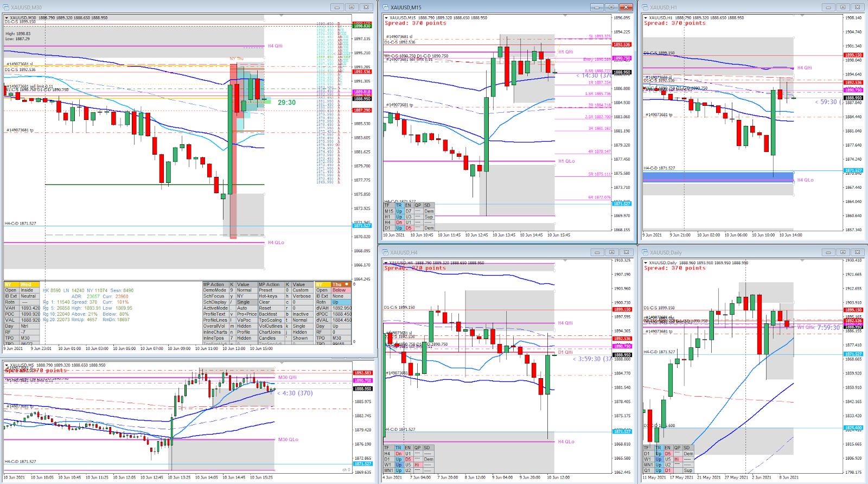Screen dimensions: 868x484
Task: Click the Q1 row Sup cell in Daily table
Action: (x=688, y=471)
